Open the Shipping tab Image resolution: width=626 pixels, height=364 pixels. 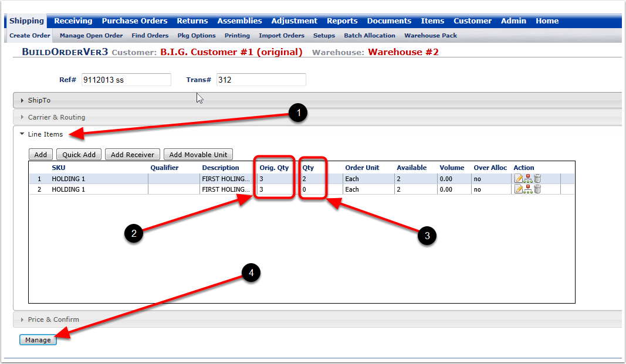click(26, 21)
